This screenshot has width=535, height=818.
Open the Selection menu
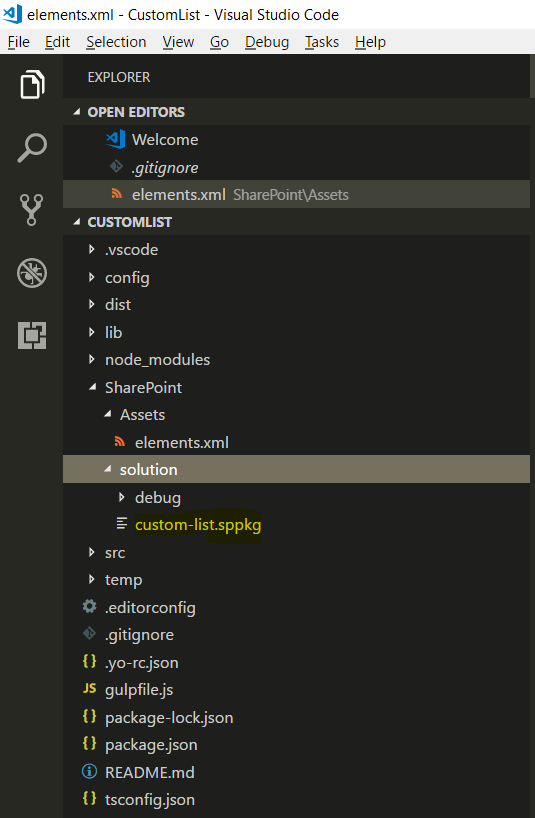click(116, 42)
